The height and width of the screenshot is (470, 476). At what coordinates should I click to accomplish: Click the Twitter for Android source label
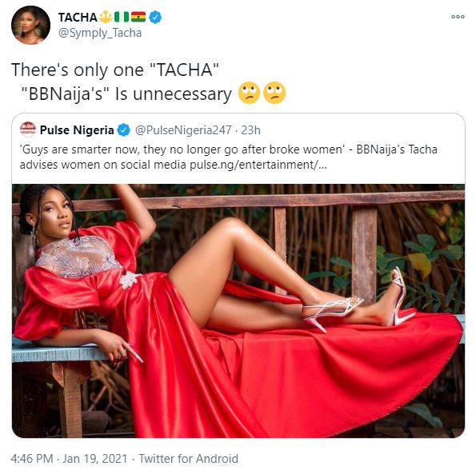coord(189,459)
